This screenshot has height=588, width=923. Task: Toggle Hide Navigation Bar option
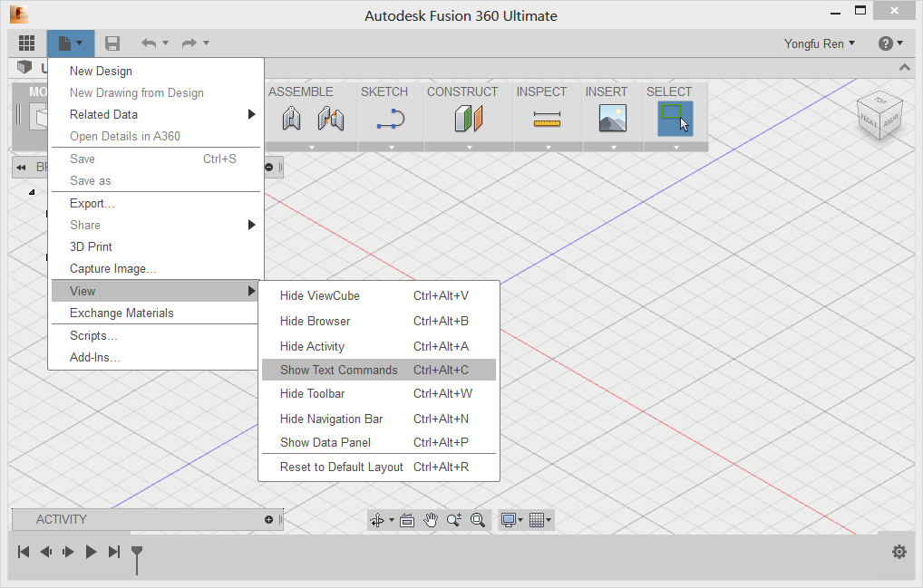click(x=379, y=419)
